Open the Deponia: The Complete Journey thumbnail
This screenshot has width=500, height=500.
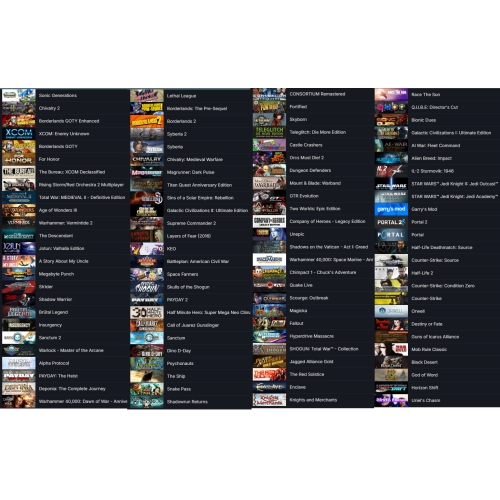coord(19,389)
